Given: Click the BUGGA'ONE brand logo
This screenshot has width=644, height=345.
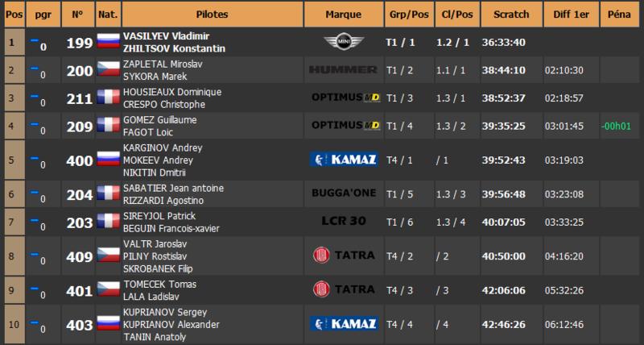Looking at the screenshot, I should (344, 193).
